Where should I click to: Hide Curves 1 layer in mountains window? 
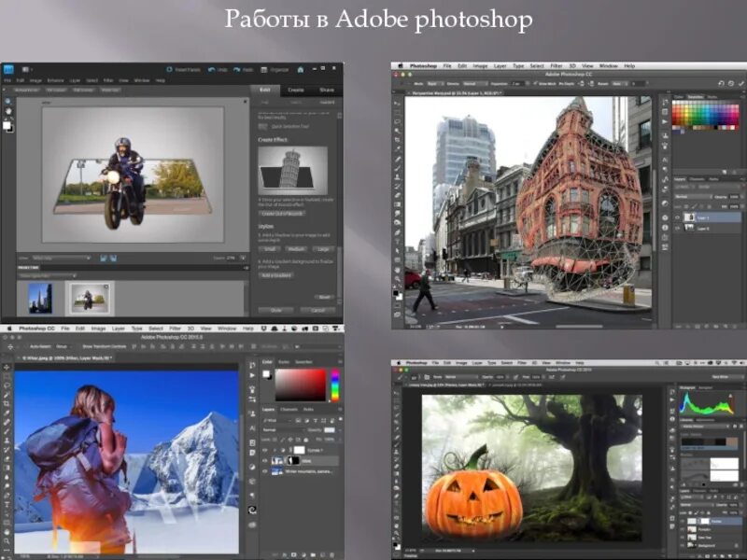point(265,450)
